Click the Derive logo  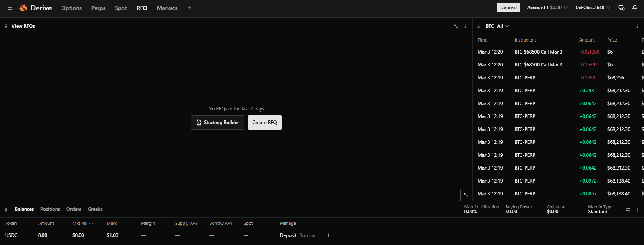pyautogui.click(x=35, y=8)
